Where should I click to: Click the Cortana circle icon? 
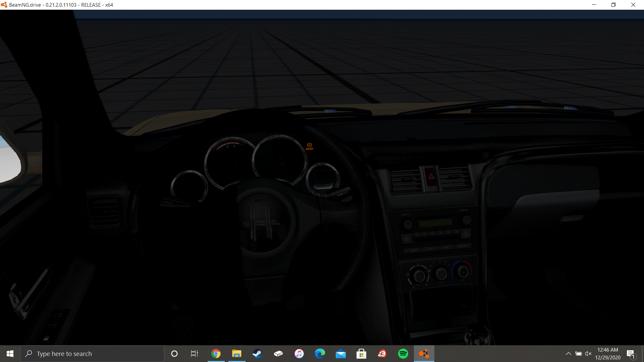174,354
